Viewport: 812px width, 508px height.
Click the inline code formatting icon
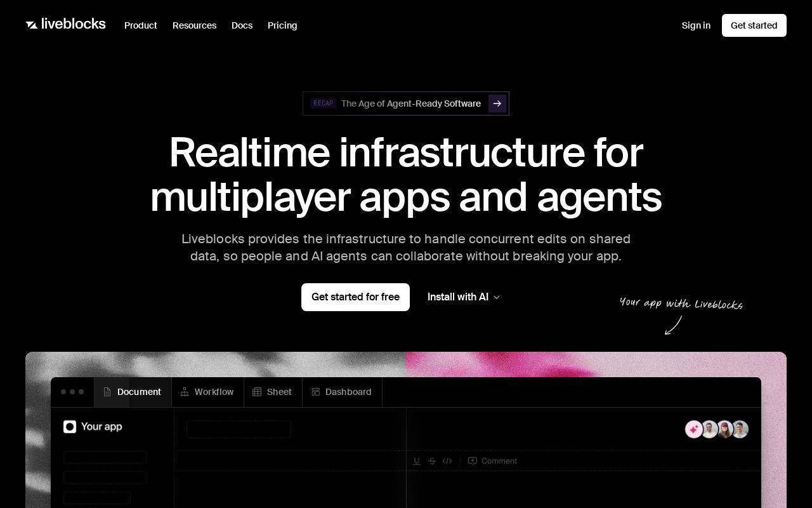(x=447, y=461)
